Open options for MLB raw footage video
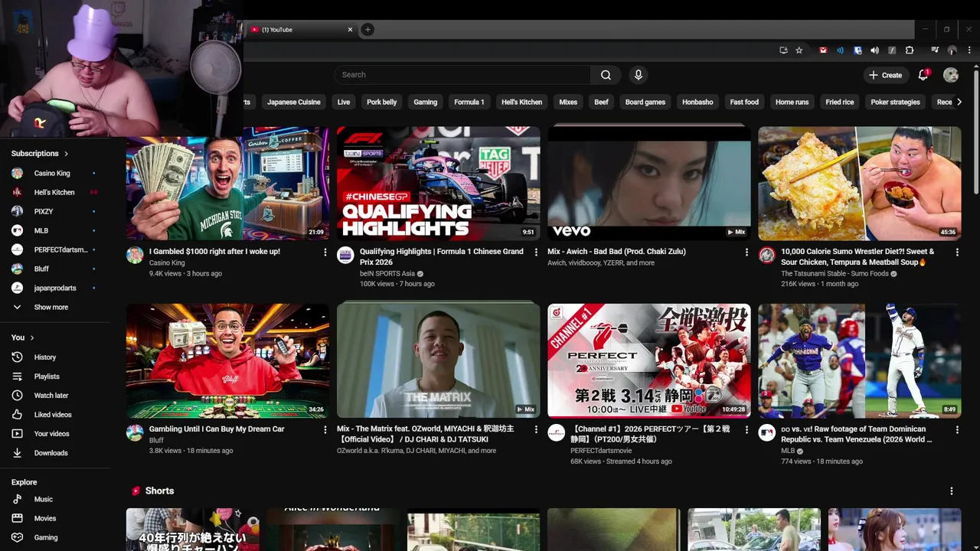The height and width of the screenshot is (551, 980). coord(957,430)
